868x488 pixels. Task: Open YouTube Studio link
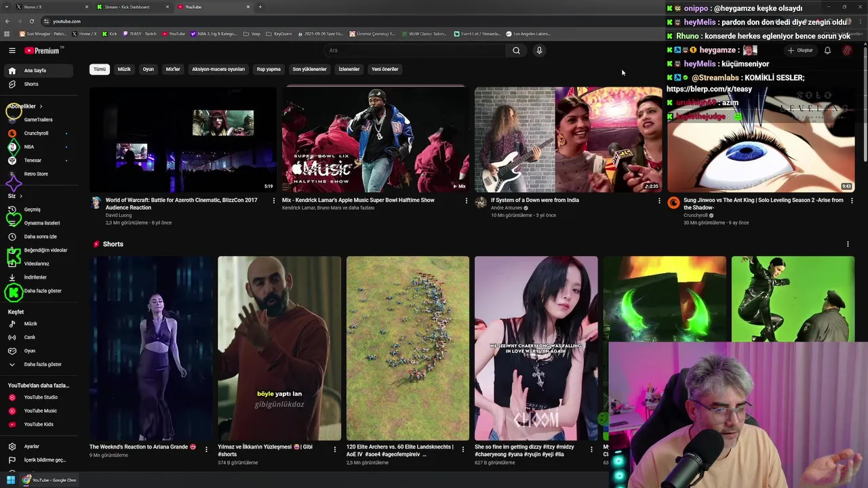[x=40, y=397]
